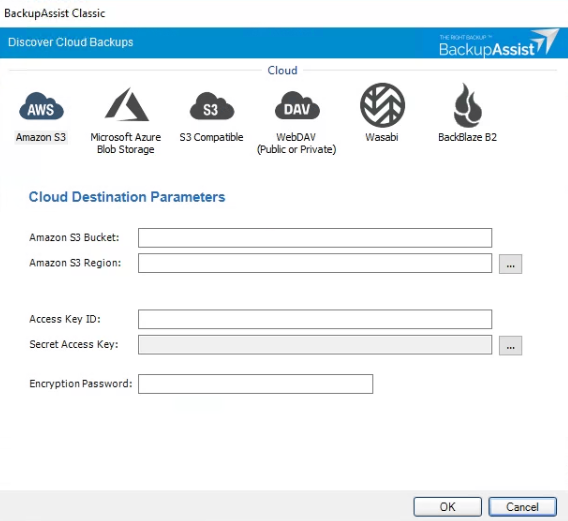Click the Discover Cloud Backups title
This screenshot has width=568, height=521.
click(x=71, y=42)
